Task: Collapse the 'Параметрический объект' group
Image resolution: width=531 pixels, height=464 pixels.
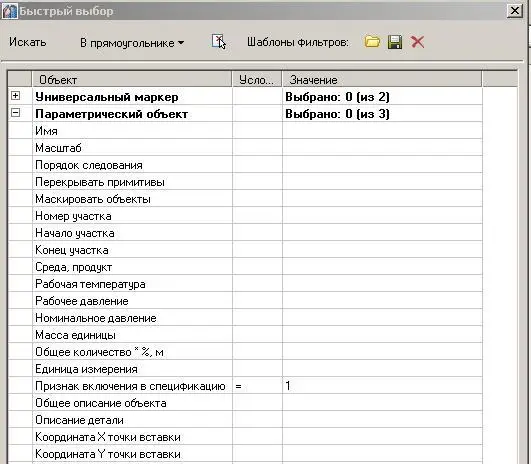Action: 15,112
